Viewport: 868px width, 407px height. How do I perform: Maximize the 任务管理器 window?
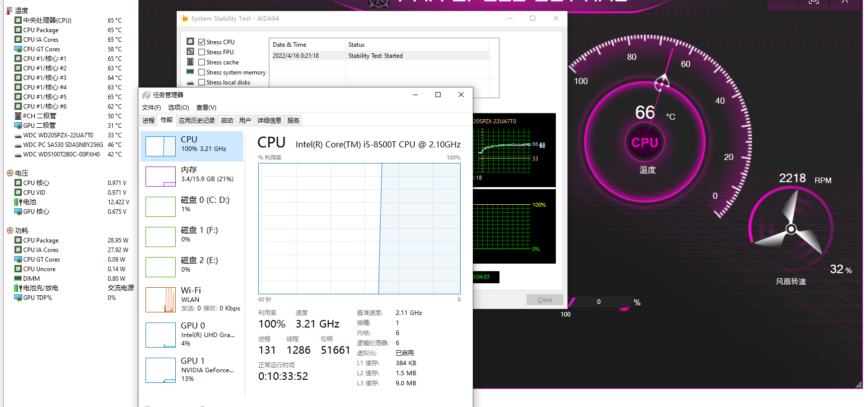click(x=438, y=95)
